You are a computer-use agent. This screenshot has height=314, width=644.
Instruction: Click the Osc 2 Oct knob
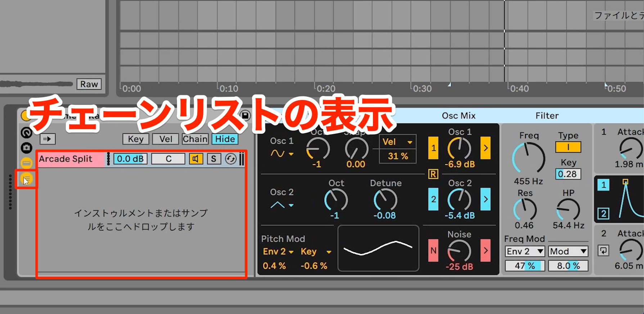coord(336,200)
